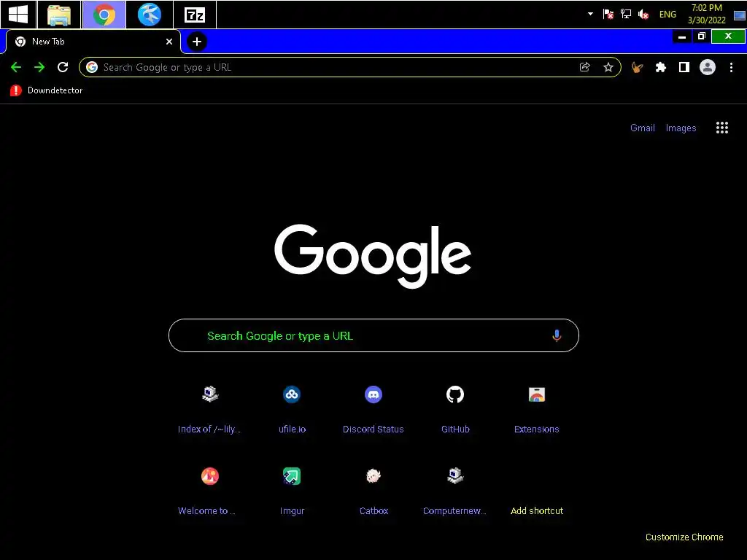Viewport: 747px width, 560px height.
Task: Click the Google search box
Action: (373, 335)
